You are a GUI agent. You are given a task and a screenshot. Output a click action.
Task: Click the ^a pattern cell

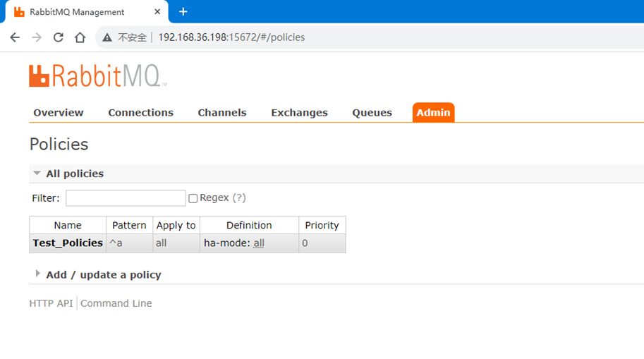[x=129, y=243]
